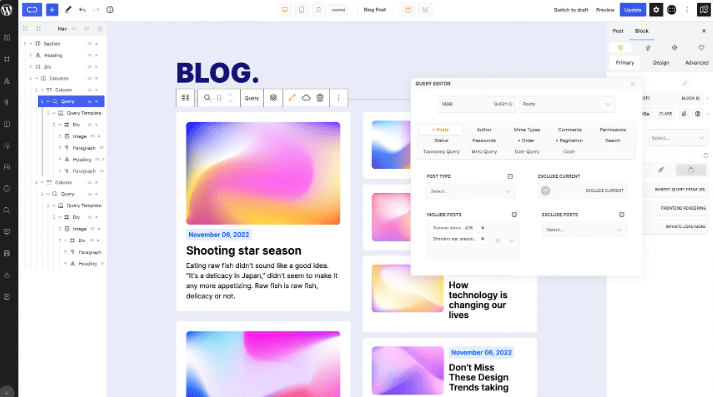Open block toolbar more options

tap(338, 98)
